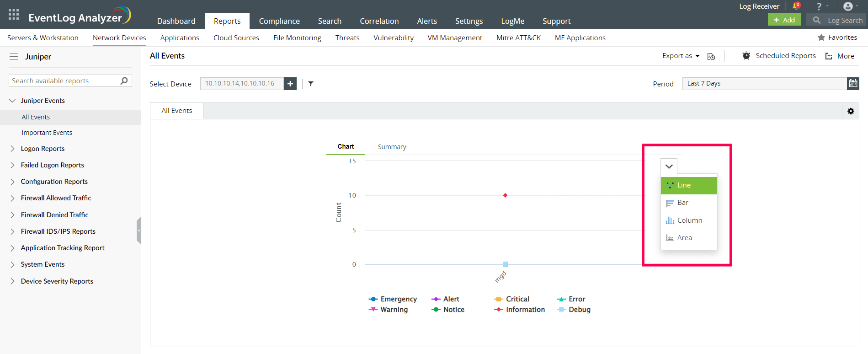This screenshot has width=868, height=354.
Task: Click the Log Search magnifier icon
Action: [817, 20]
